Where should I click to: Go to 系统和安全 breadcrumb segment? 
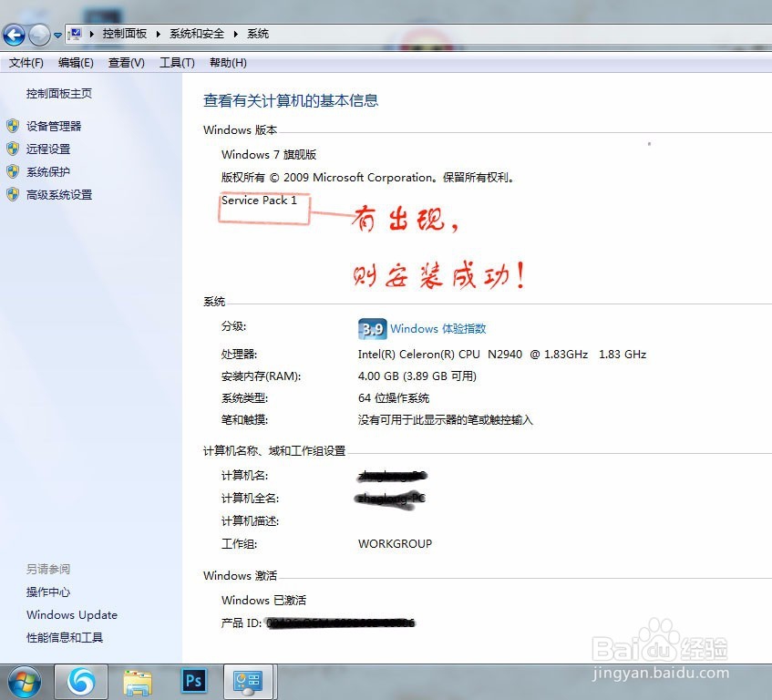197,34
